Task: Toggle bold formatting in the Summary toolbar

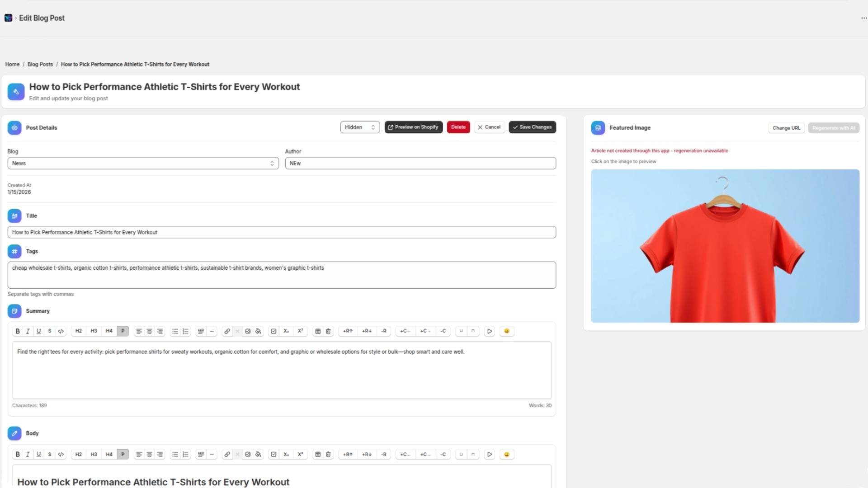Action: tap(17, 331)
